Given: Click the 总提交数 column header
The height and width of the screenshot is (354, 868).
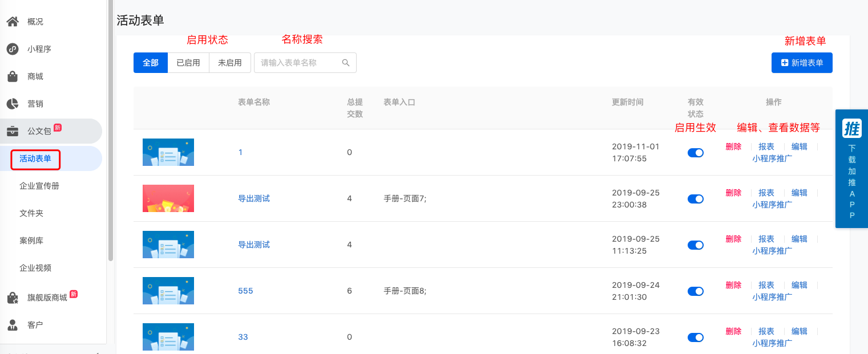Looking at the screenshot, I should coord(355,108).
